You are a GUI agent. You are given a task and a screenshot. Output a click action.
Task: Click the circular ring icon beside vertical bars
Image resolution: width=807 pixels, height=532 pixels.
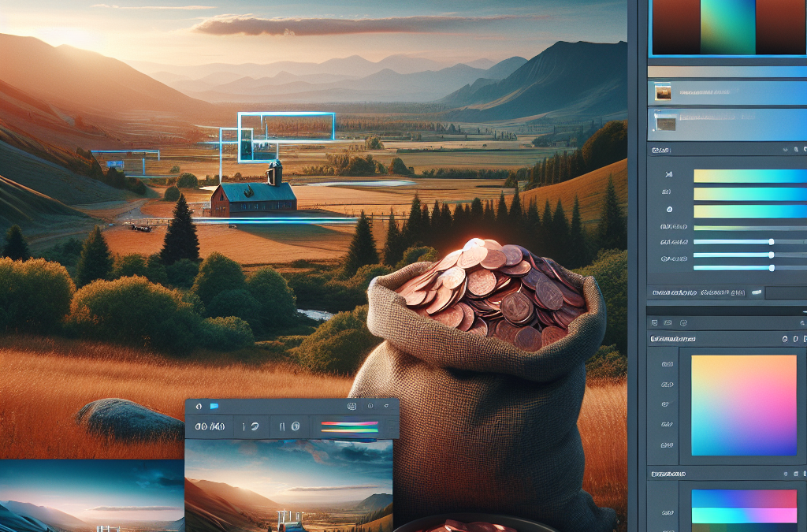point(296,426)
